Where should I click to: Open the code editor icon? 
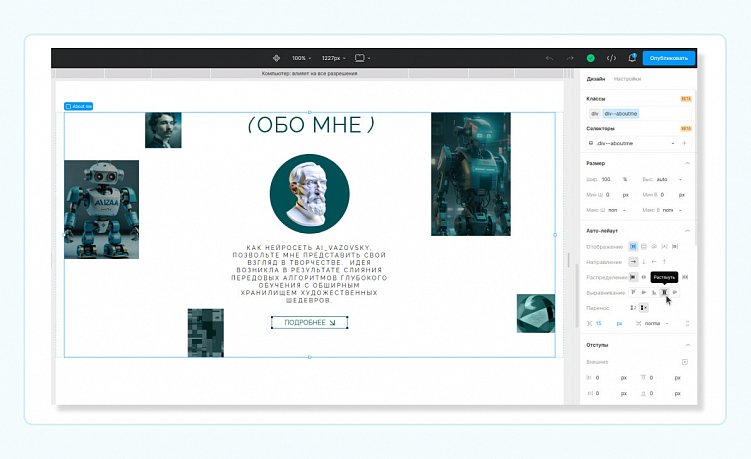click(x=611, y=58)
